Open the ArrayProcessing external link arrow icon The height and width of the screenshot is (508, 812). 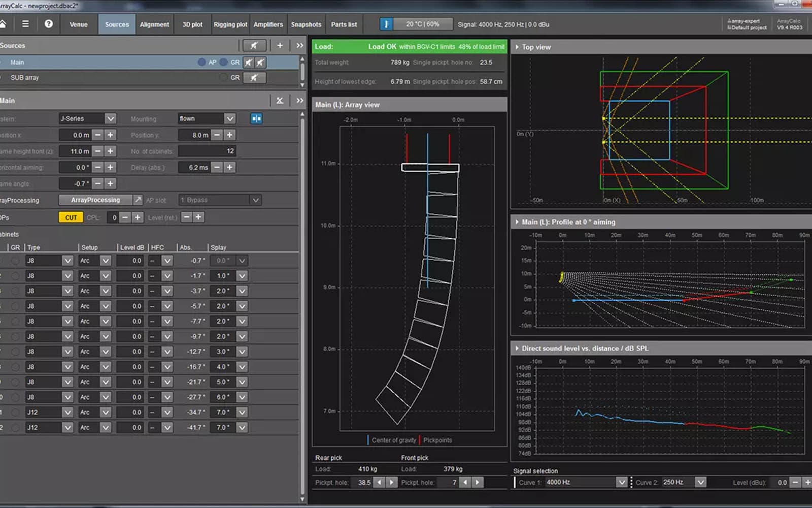(x=138, y=200)
